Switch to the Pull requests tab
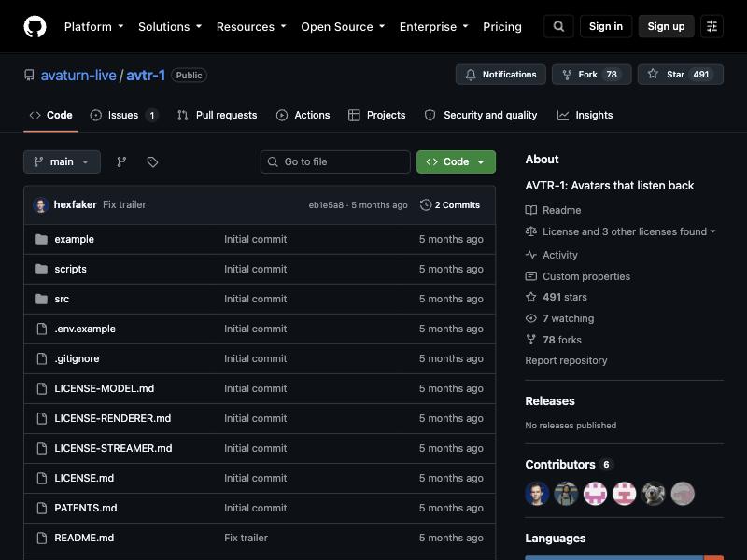This screenshot has height=560, width=747. [217, 115]
